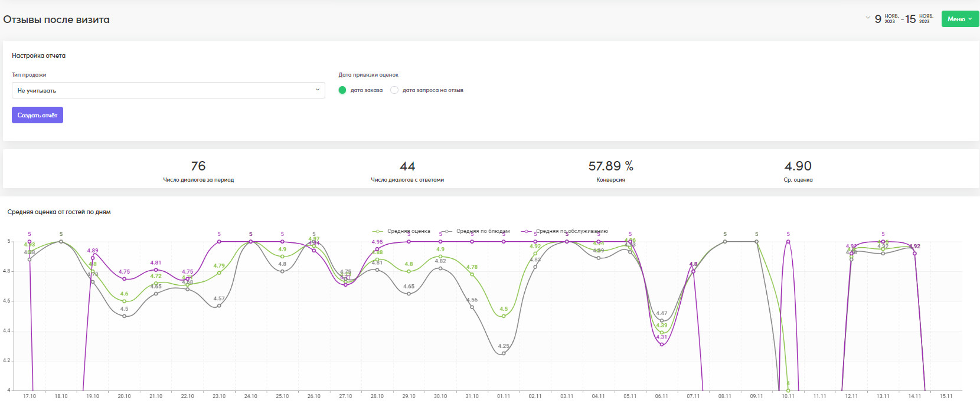Click the 4.25 gray point on 01.11
This screenshot has width=980, height=404.
coord(504,353)
